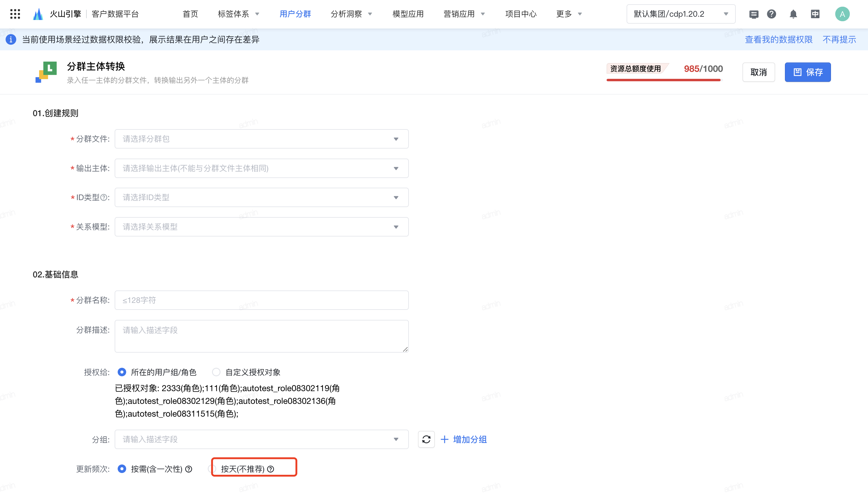Open the message chat icon
The image size is (868, 493).
tap(754, 14)
